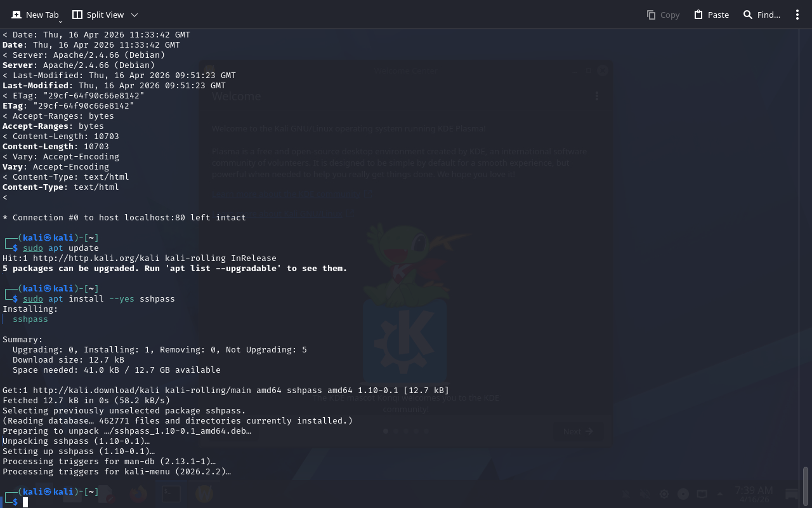Click the bold 'ETag' header line
Image resolution: width=812 pixels, height=508 pixels.
[69, 106]
